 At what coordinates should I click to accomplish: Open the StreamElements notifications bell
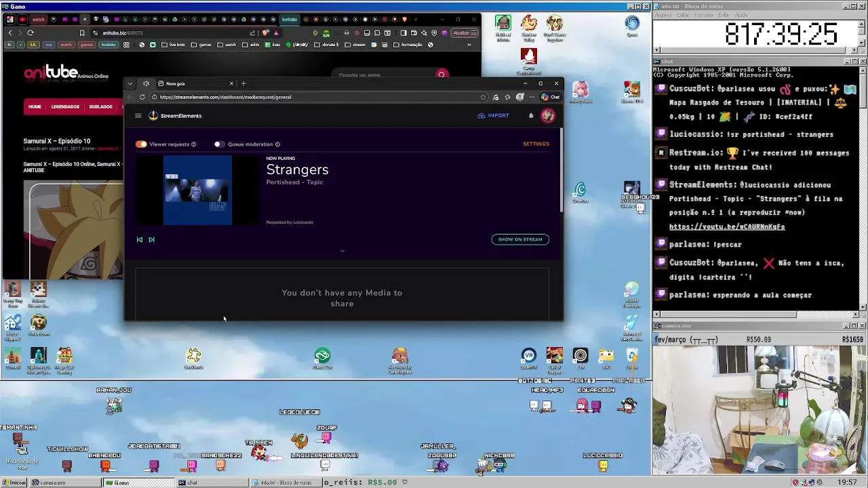(531, 116)
